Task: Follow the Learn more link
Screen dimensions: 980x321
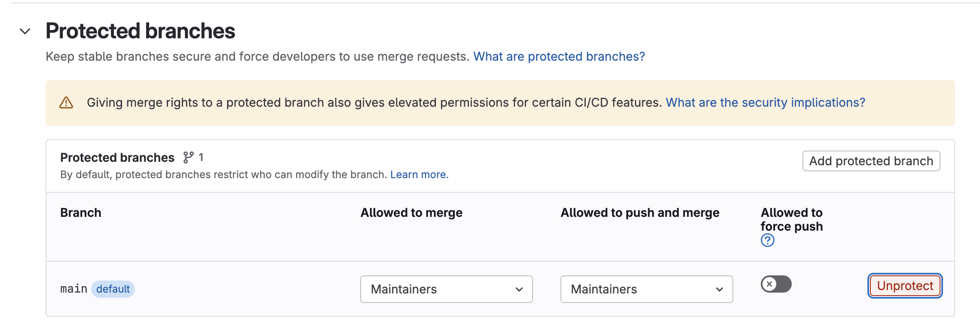Action: [419, 175]
